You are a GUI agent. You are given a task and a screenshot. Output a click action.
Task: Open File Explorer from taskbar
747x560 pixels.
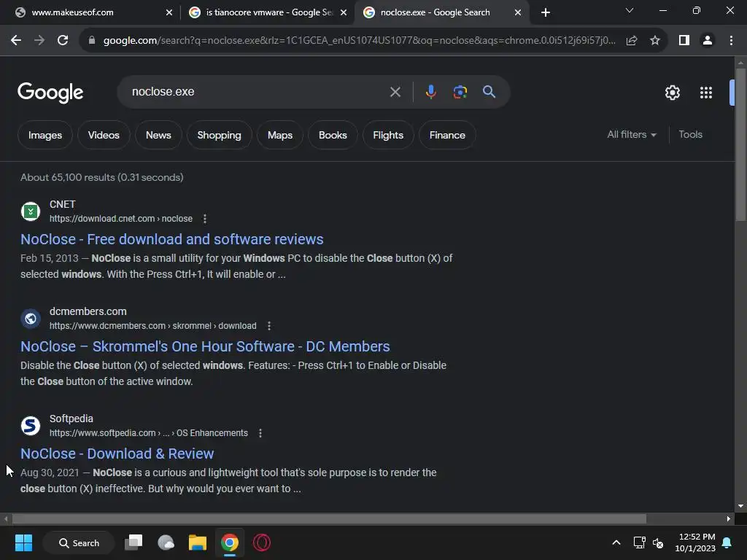(198, 542)
